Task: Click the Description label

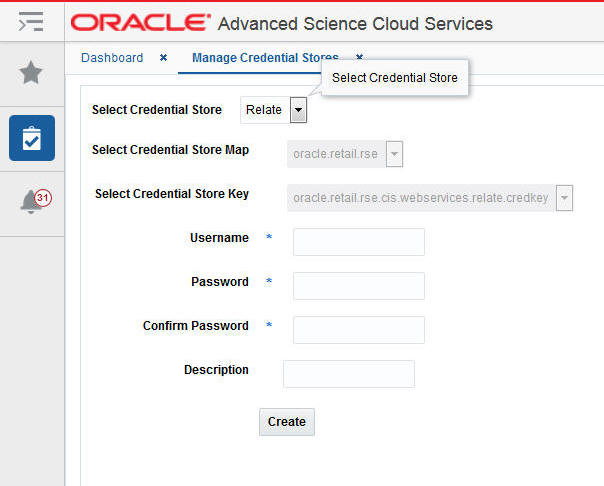Action: coord(216,370)
